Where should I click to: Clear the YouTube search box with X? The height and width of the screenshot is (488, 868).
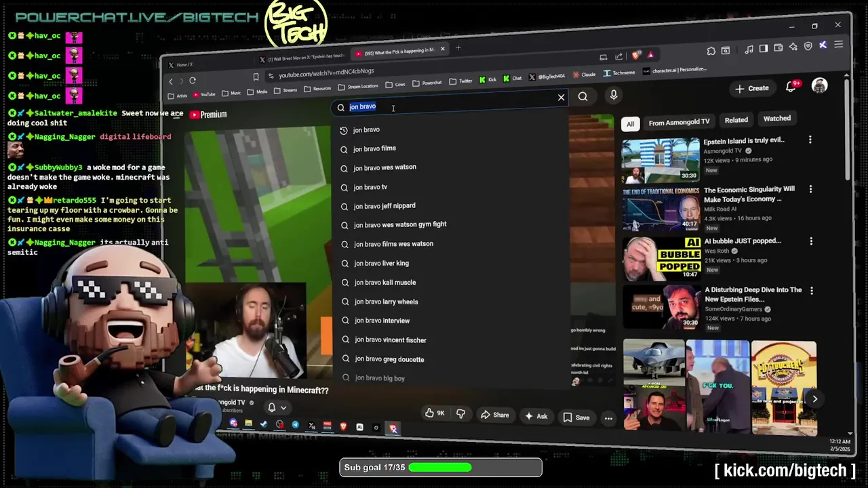coord(561,98)
